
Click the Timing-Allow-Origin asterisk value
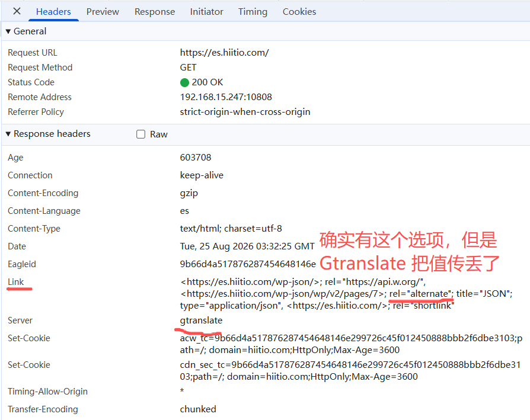point(182,390)
